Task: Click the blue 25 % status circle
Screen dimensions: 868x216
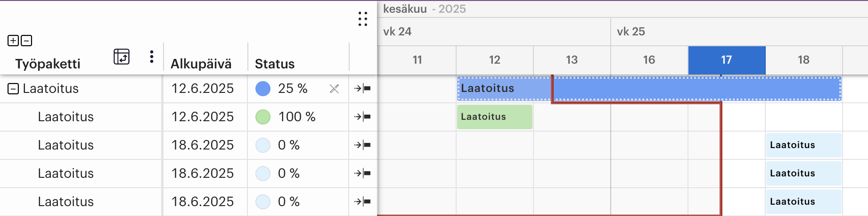Action: point(263,88)
